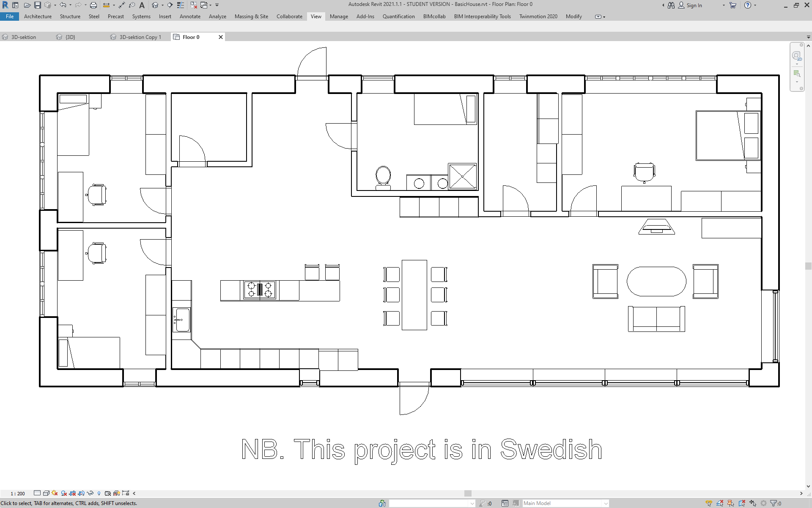
Task: Activate the Text annotation tool
Action: click(142, 5)
